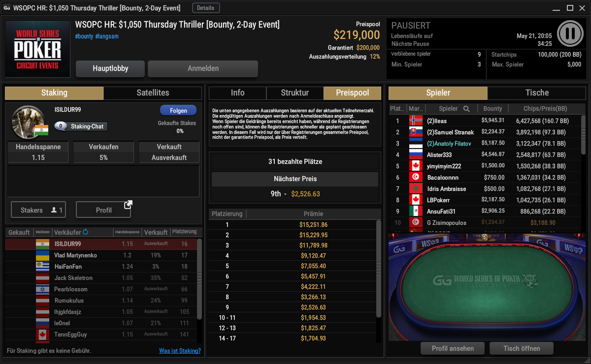Open the Hauptlobby button
Image resolution: width=591 pixels, height=364 pixels.
coord(110,69)
